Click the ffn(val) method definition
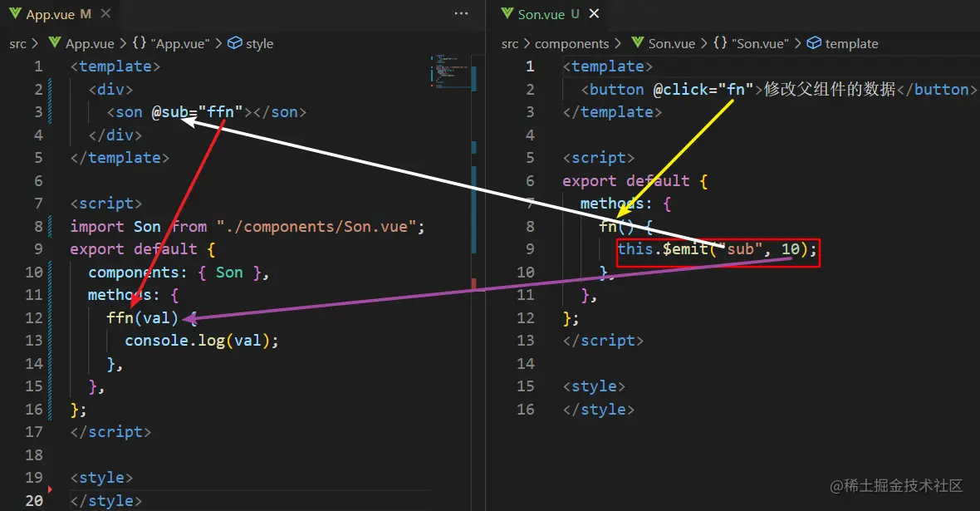Image resolution: width=980 pixels, height=511 pixels. (x=151, y=317)
